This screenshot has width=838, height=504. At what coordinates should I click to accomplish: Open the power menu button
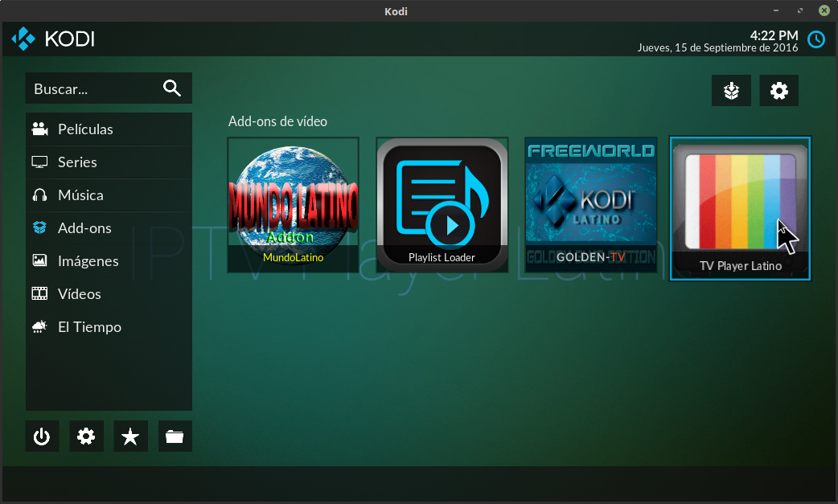pyautogui.click(x=42, y=436)
